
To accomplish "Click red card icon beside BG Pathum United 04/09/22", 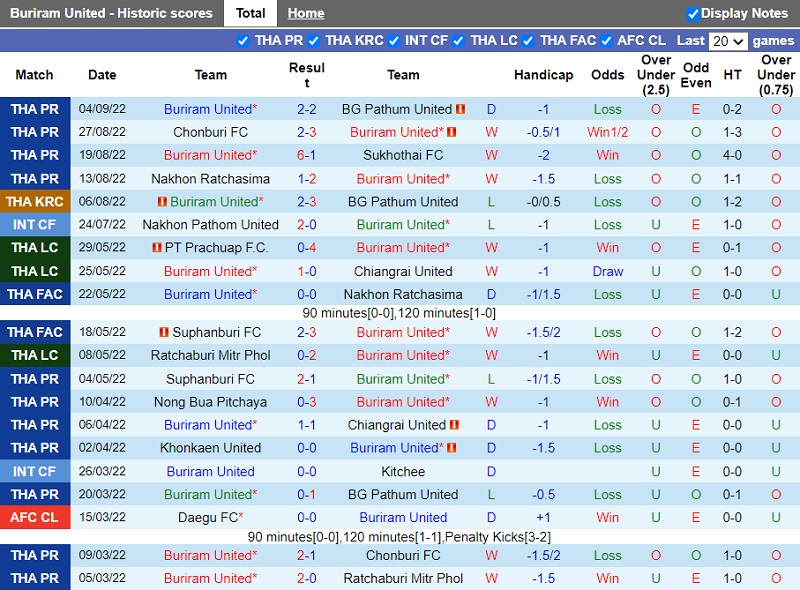I will (x=461, y=109).
